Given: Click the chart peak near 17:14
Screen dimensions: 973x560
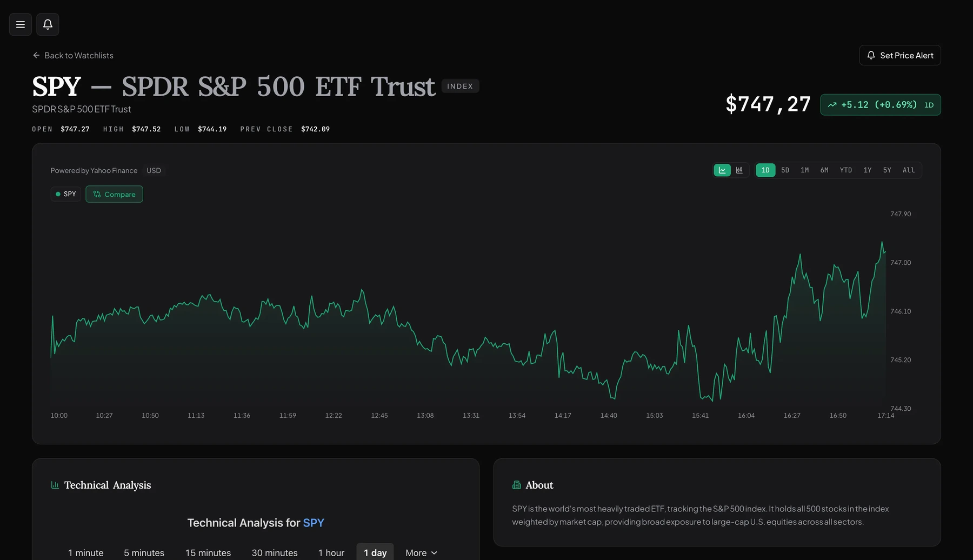Looking at the screenshot, I should pyautogui.click(x=882, y=242).
